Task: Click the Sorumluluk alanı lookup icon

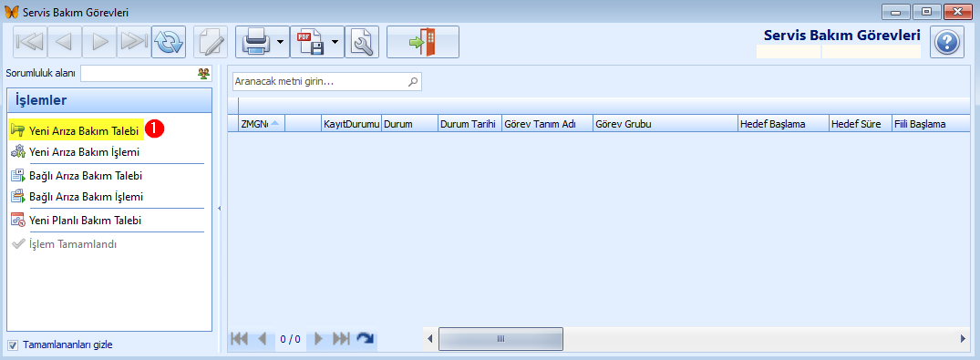Action: click(203, 74)
